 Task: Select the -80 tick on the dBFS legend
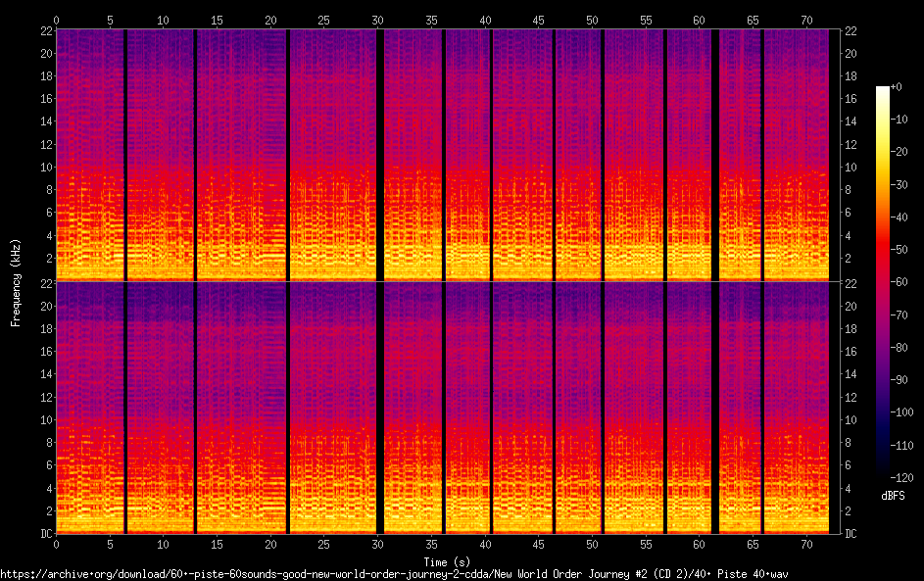coord(900,347)
